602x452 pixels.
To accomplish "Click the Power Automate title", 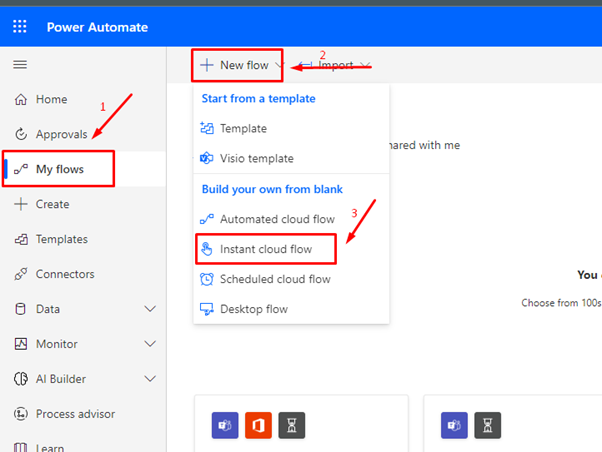I will pos(97,27).
